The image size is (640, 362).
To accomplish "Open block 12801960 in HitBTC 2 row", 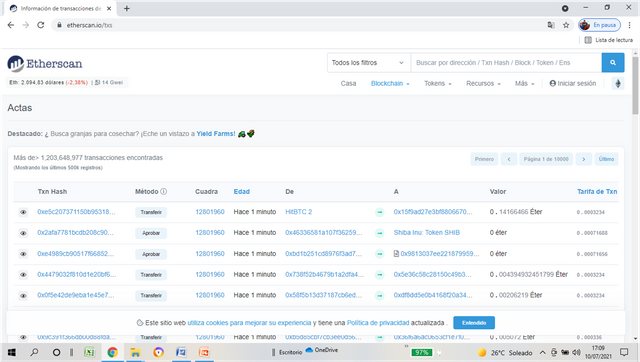I will (x=210, y=212).
